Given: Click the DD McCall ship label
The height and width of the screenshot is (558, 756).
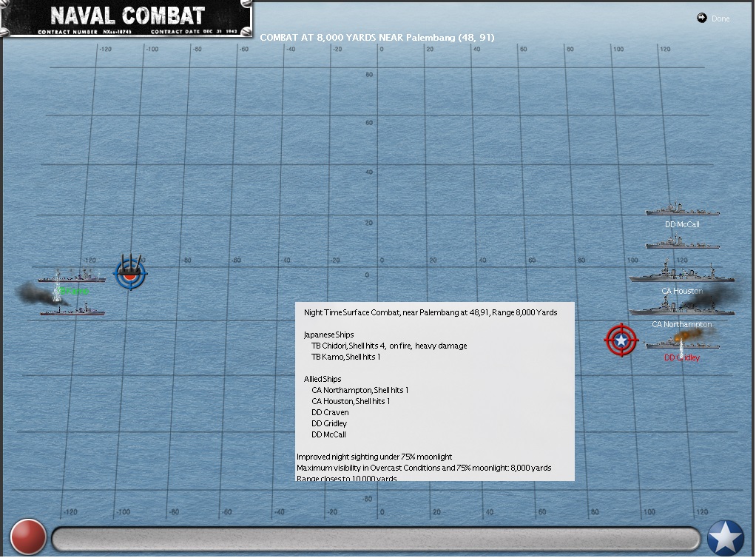Looking at the screenshot, I should click(682, 225).
